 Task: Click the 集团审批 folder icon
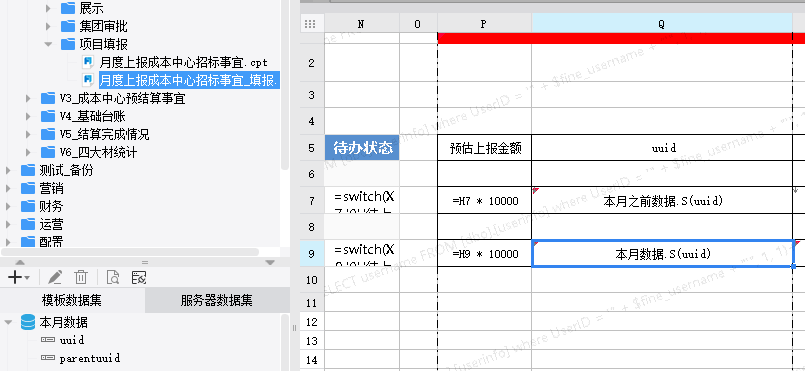[68, 26]
